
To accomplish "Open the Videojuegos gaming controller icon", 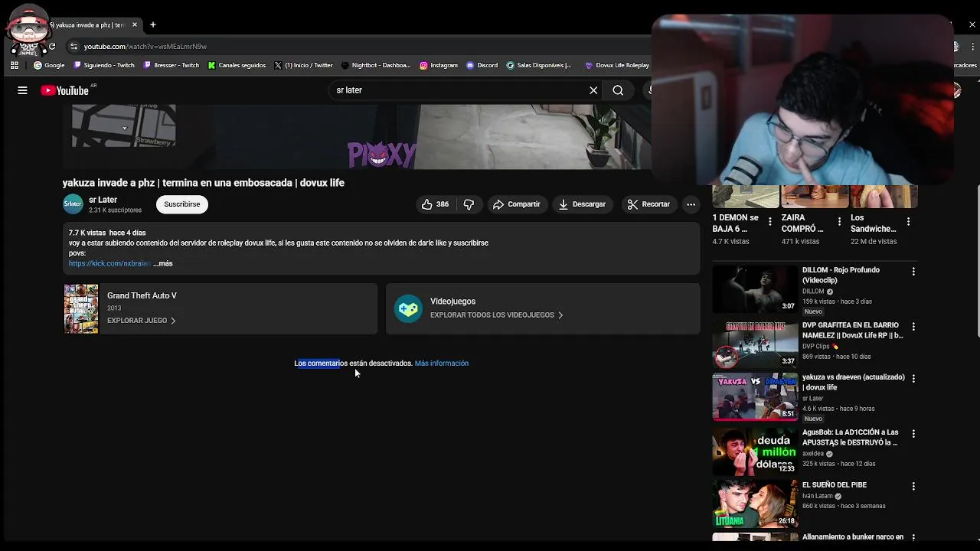I will [x=408, y=308].
